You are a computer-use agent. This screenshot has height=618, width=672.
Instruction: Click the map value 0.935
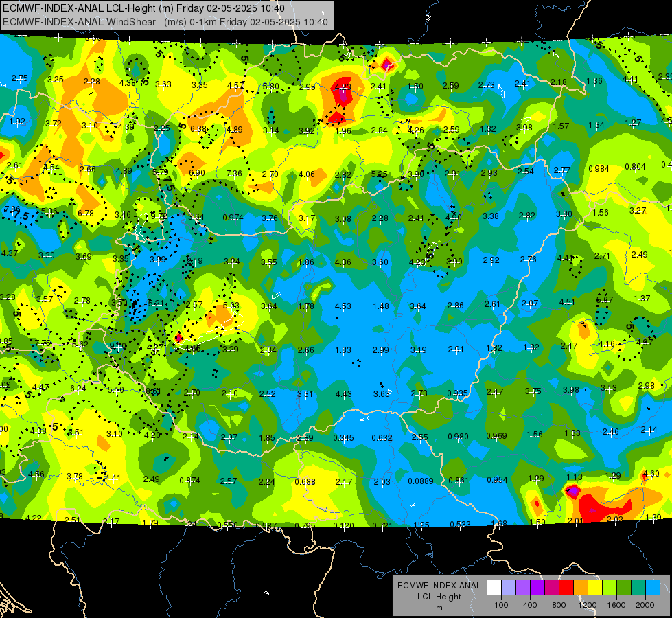coord(458,393)
